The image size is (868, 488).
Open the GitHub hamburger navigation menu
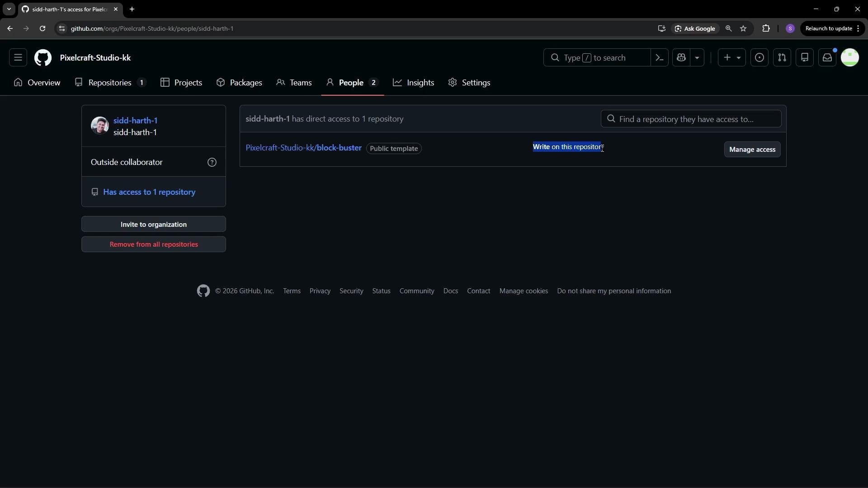point(18,58)
